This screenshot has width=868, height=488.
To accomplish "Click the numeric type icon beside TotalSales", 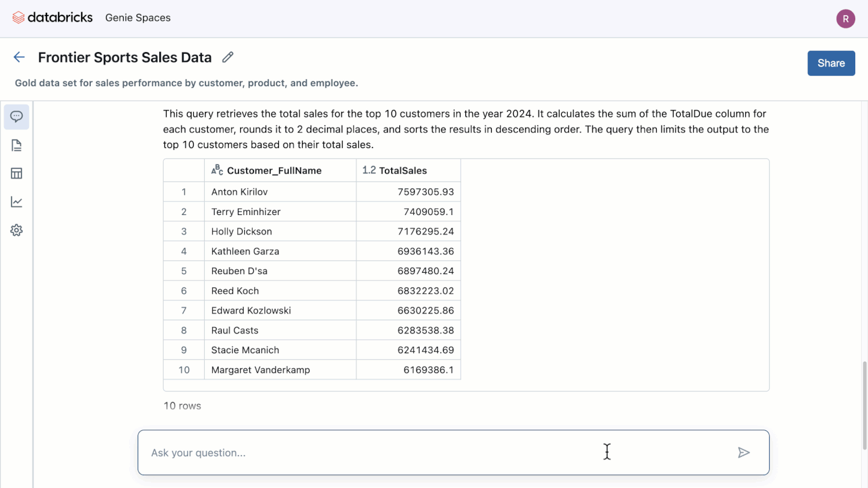I will [x=370, y=169].
